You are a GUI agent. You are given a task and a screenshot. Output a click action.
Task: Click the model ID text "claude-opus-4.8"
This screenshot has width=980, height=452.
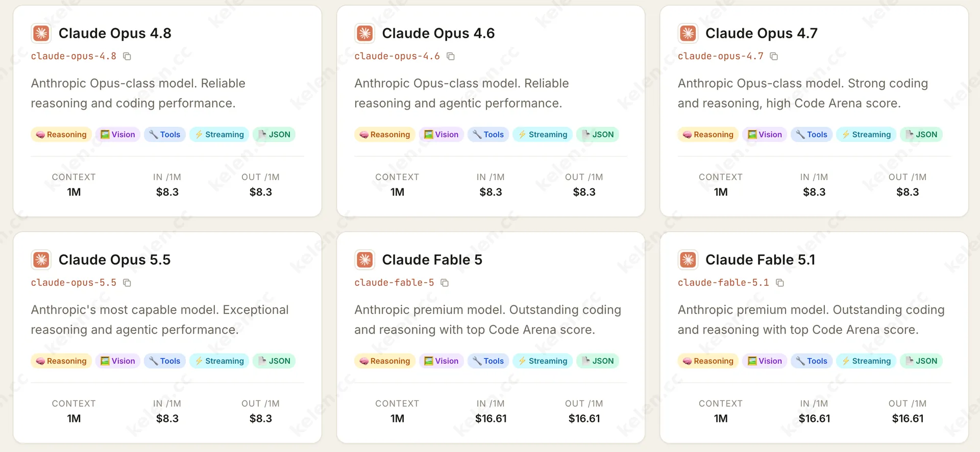(x=73, y=56)
